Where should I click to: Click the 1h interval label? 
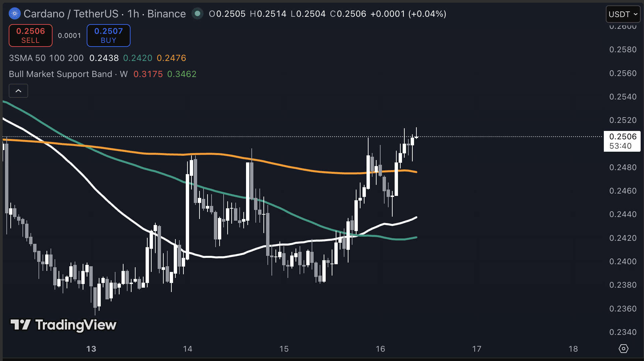point(133,14)
